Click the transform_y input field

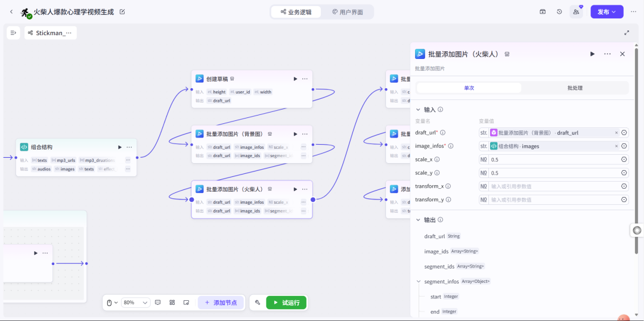click(x=553, y=200)
